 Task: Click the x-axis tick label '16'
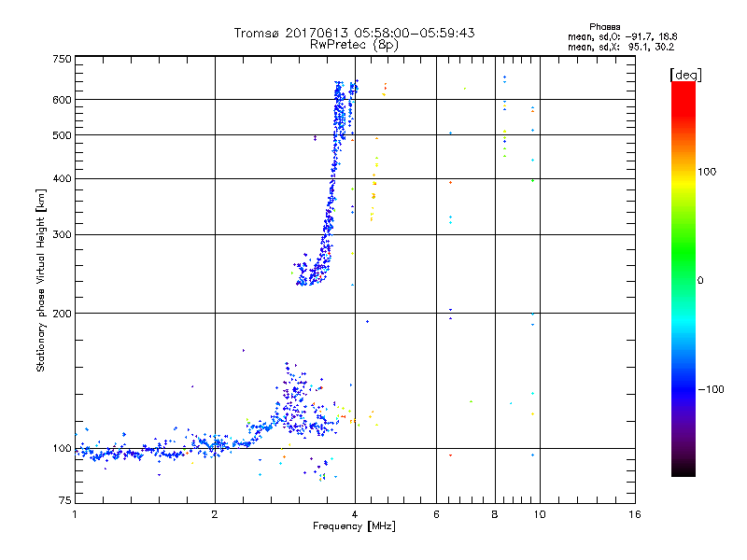pyautogui.click(x=635, y=514)
